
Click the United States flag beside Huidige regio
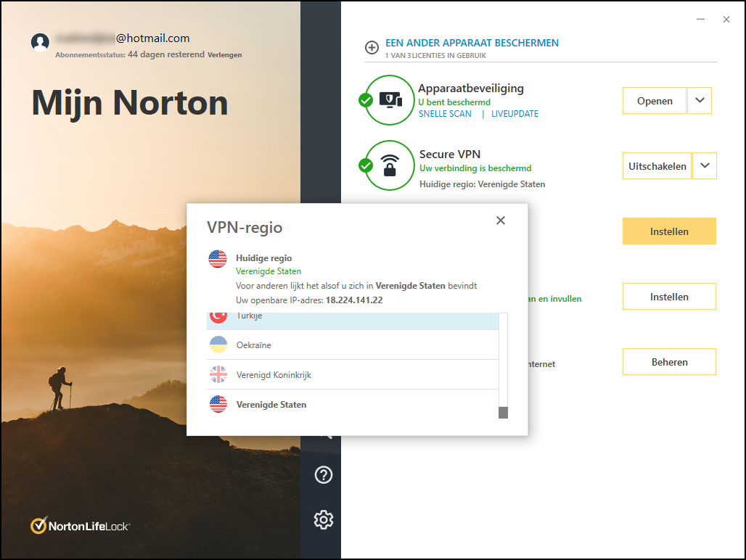pyautogui.click(x=218, y=259)
